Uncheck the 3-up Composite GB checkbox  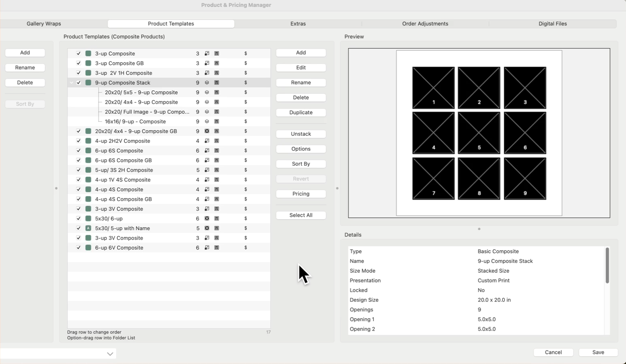79,63
